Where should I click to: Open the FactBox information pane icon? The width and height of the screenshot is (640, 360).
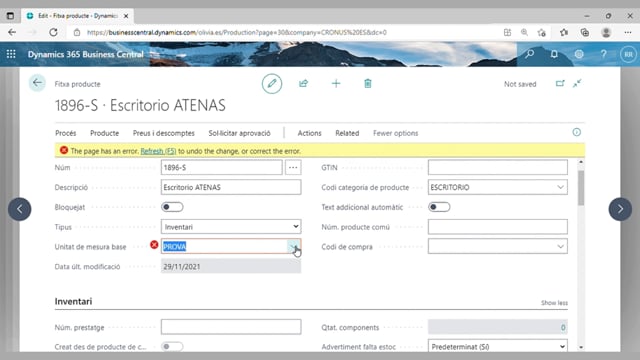pyautogui.click(x=576, y=132)
